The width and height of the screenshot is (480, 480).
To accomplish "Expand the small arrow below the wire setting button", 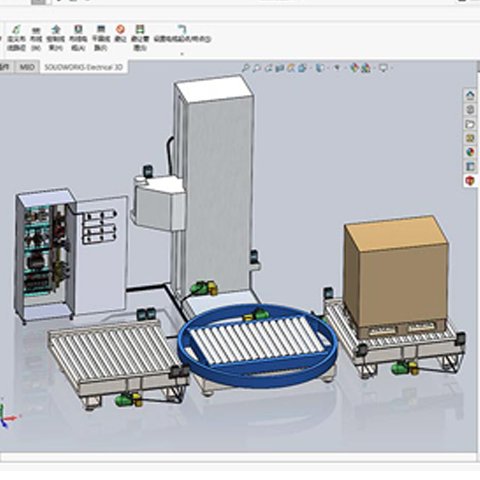I will [182, 53].
